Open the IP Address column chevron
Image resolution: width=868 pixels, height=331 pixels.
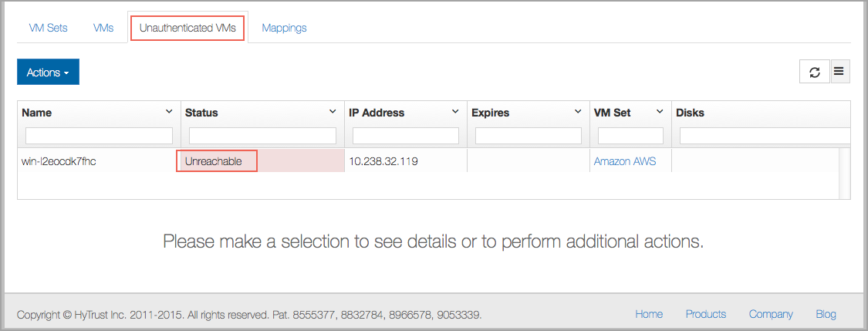455,112
